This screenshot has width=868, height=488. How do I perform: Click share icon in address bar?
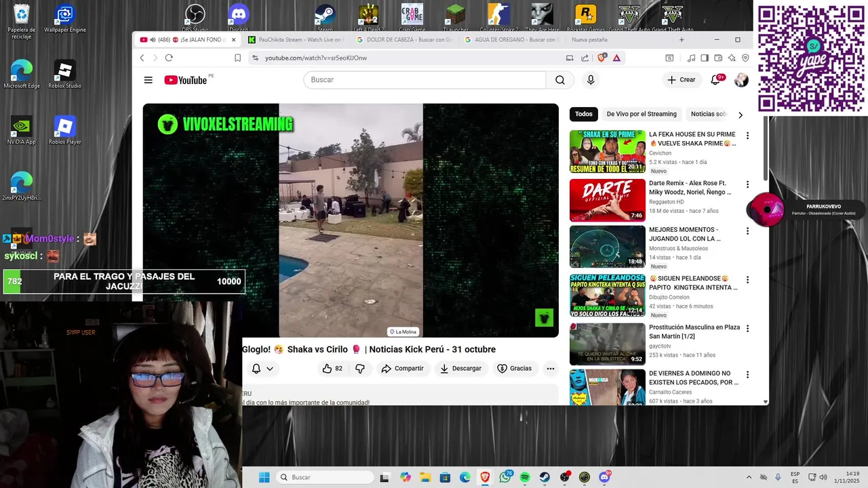pos(585,58)
